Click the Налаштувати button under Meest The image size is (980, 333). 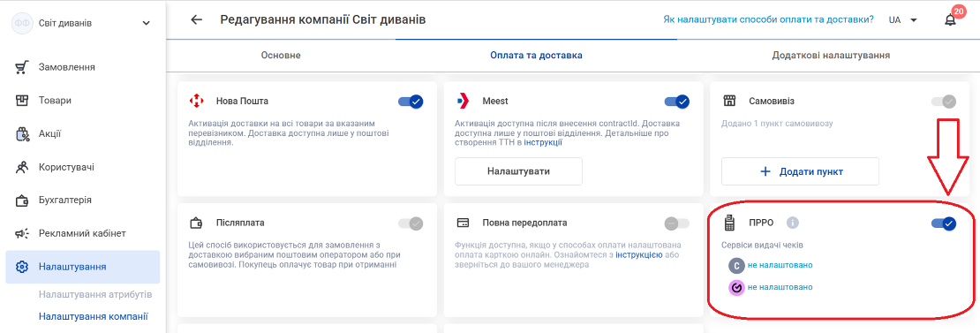[x=518, y=171]
